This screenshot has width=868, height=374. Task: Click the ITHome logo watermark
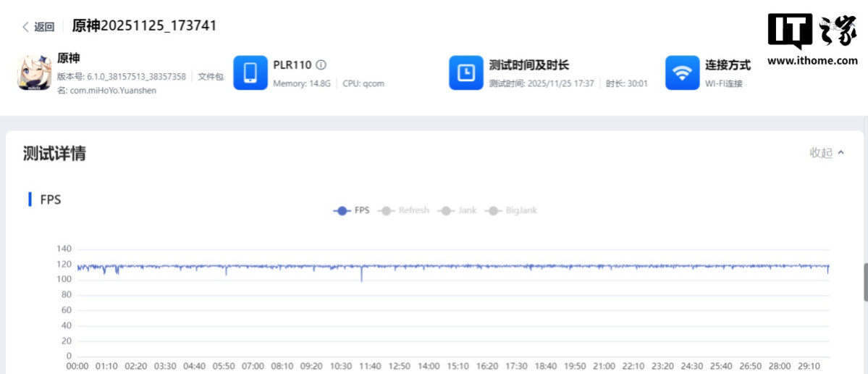click(812, 31)
